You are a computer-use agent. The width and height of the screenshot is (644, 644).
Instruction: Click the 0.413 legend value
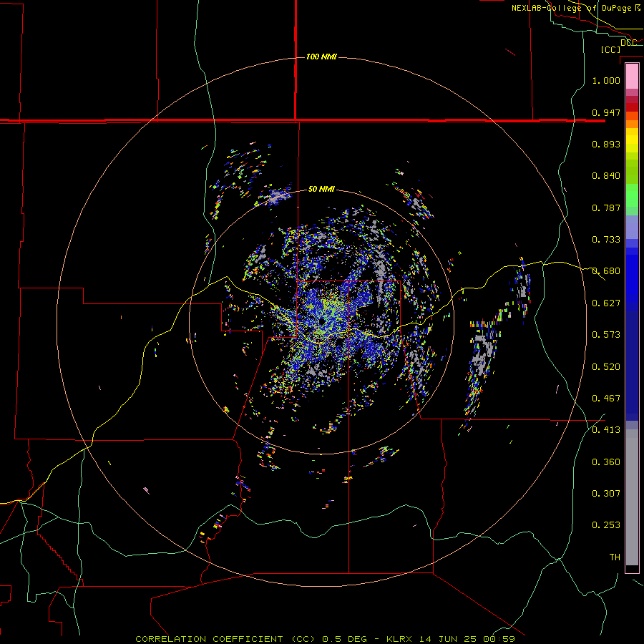coord(606,430)
